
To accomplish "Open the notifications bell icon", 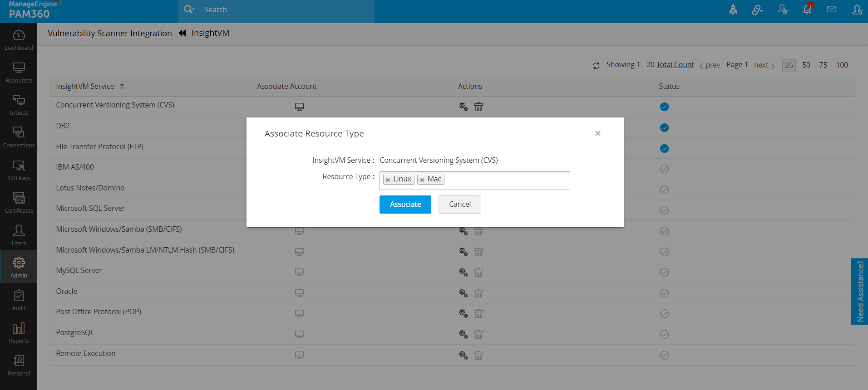I will point(807,10).
